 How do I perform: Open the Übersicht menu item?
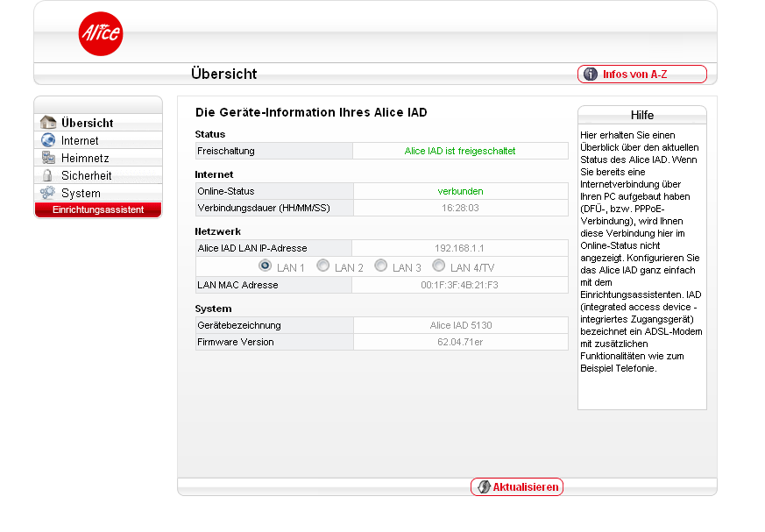coord(98,123)
